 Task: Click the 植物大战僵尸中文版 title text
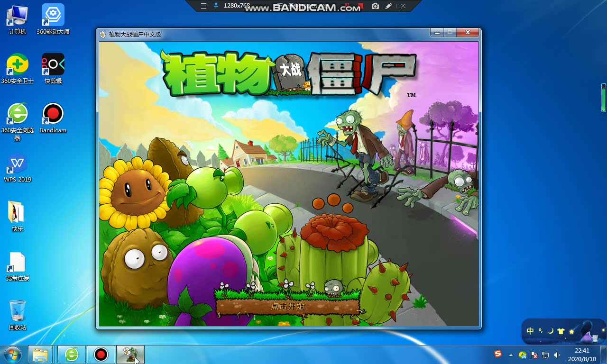point(135,34)
